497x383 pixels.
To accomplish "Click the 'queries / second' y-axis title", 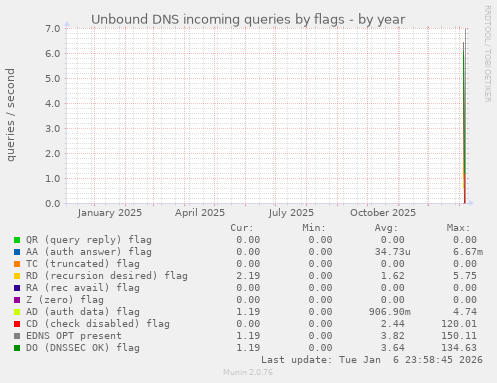I will click(10, 115).
